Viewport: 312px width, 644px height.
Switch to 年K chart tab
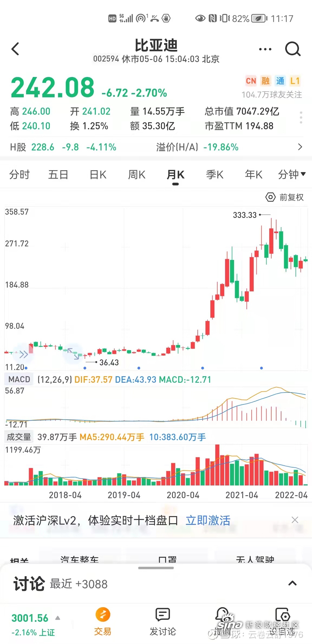tap(253, 175)
